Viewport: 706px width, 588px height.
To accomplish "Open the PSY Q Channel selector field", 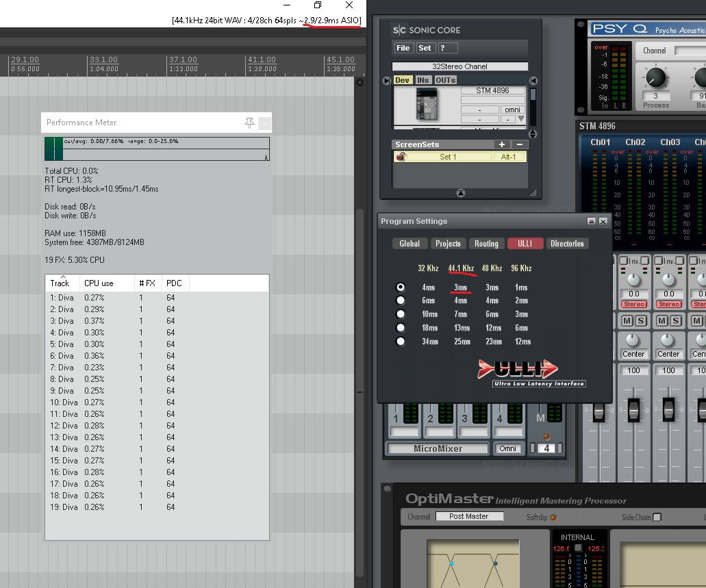I will click(x=690, y=51).
